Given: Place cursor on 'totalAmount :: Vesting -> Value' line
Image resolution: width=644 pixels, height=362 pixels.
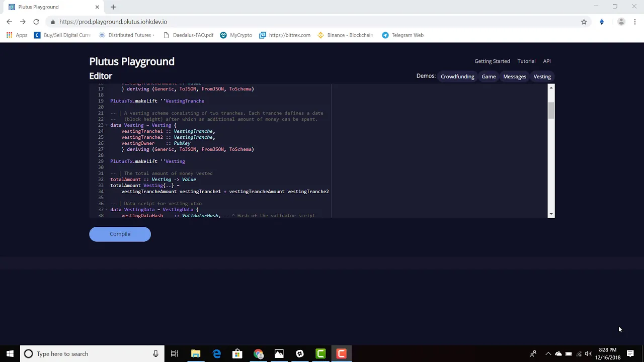Looking at the screenshot, I should 153,179.
